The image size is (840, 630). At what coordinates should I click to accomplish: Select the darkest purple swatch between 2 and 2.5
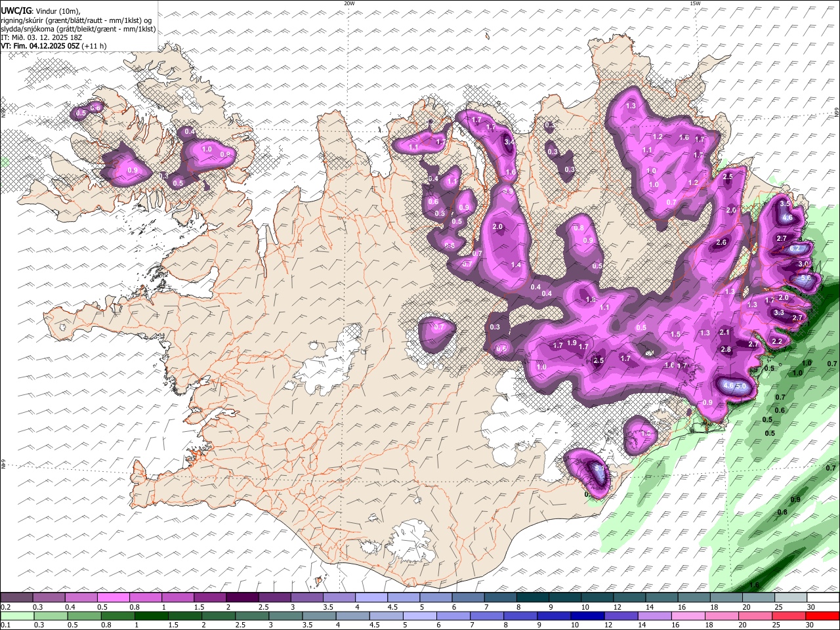click(241, 598)
